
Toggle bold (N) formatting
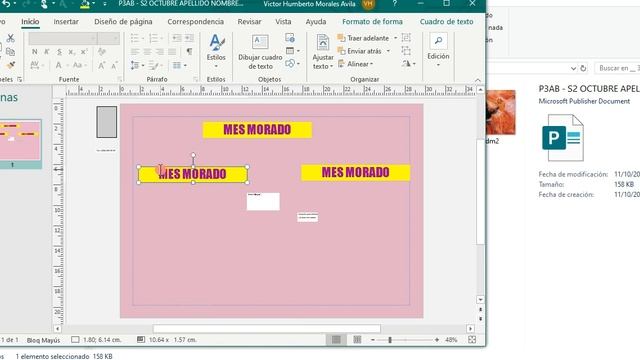tap(34, 52)
